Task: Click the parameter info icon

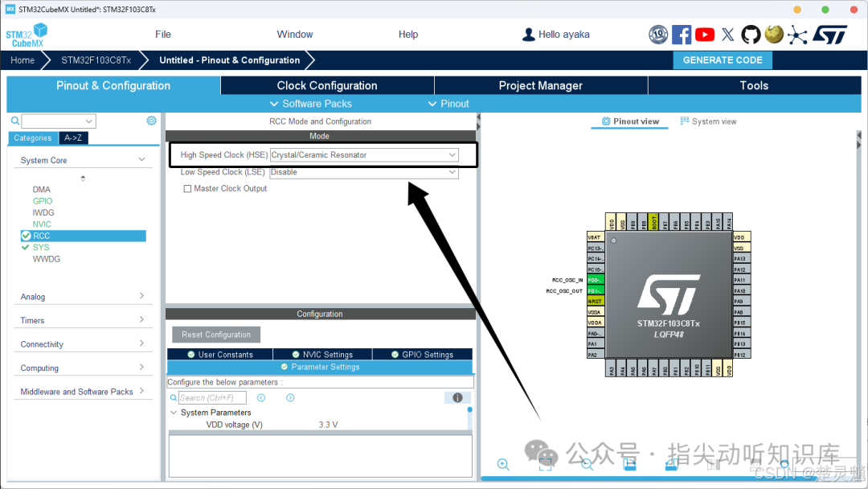Action: pyautogui.click(x=457, y=397)
